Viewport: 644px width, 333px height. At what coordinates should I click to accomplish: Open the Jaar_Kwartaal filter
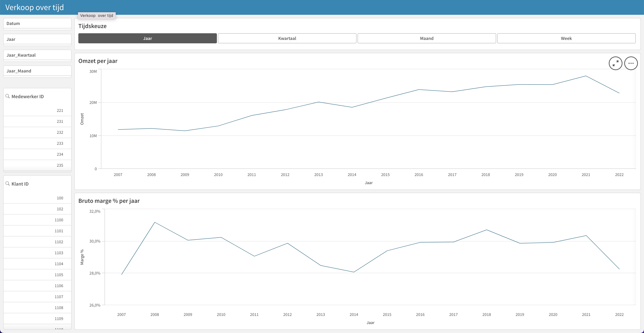tap(37, 55)
